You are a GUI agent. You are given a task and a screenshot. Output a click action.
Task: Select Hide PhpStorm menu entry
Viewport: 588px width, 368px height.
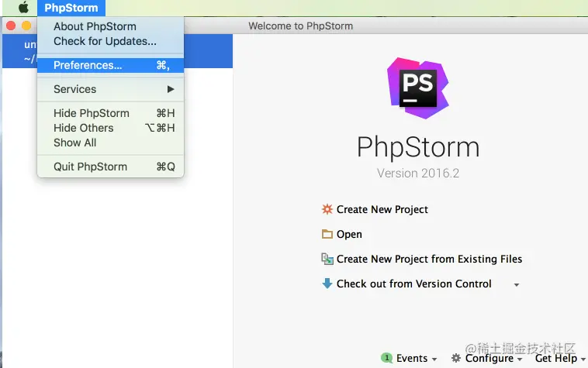[x=111, y=113]
